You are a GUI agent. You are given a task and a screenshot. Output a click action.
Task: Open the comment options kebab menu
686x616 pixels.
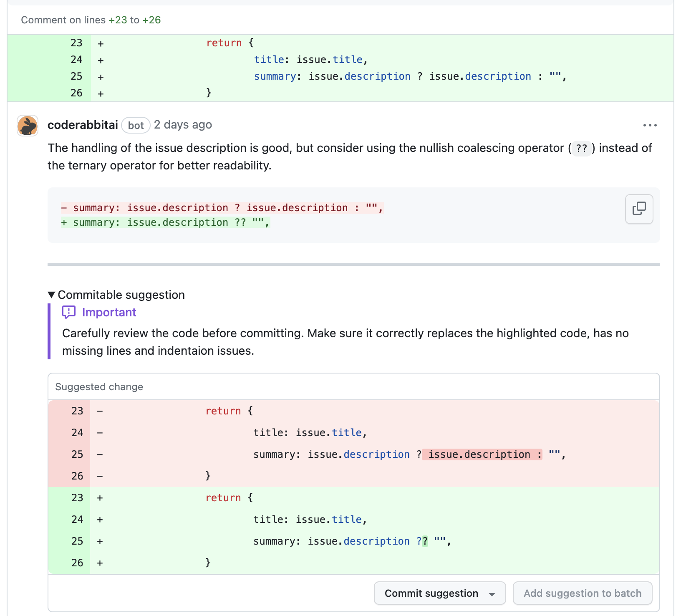point(650,125)
